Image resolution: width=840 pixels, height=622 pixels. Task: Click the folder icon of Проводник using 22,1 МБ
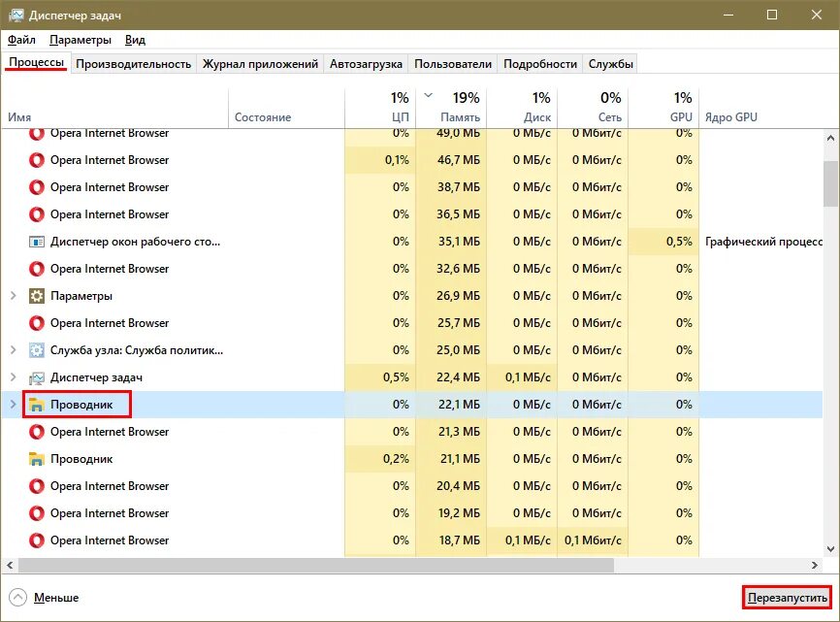37,405
